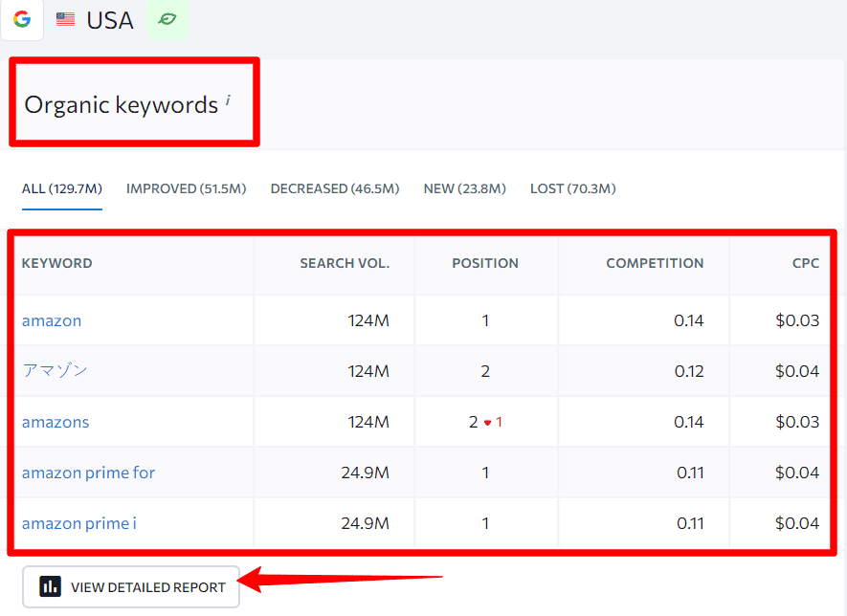
Task: Click competition 0.11 in amazon prime i row
Action: point(690,523)
